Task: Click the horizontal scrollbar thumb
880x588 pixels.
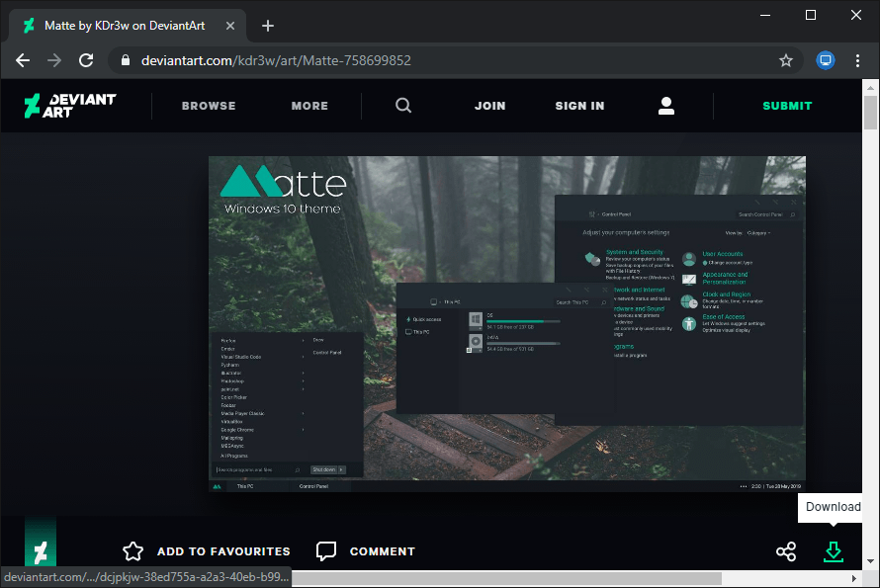Action: point(507,578)
